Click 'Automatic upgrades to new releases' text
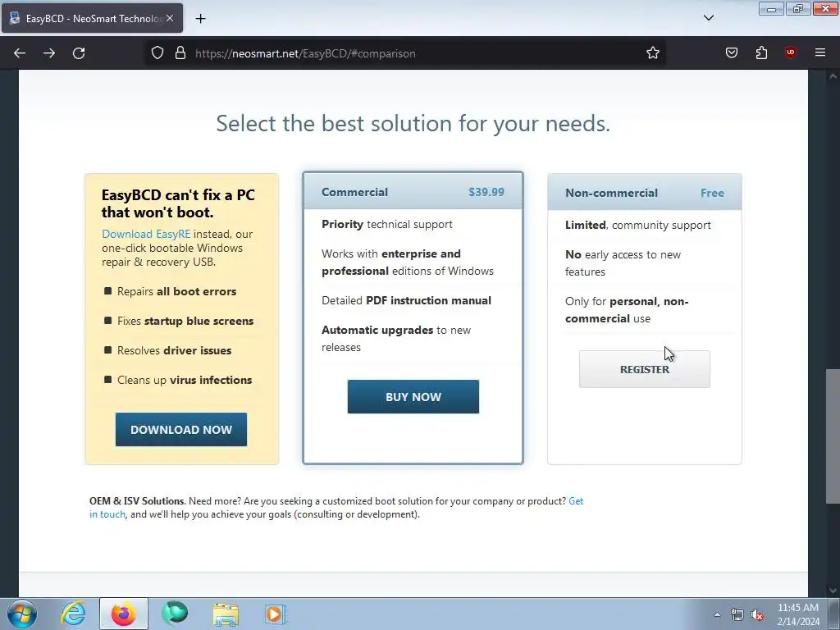 (396, 339)
